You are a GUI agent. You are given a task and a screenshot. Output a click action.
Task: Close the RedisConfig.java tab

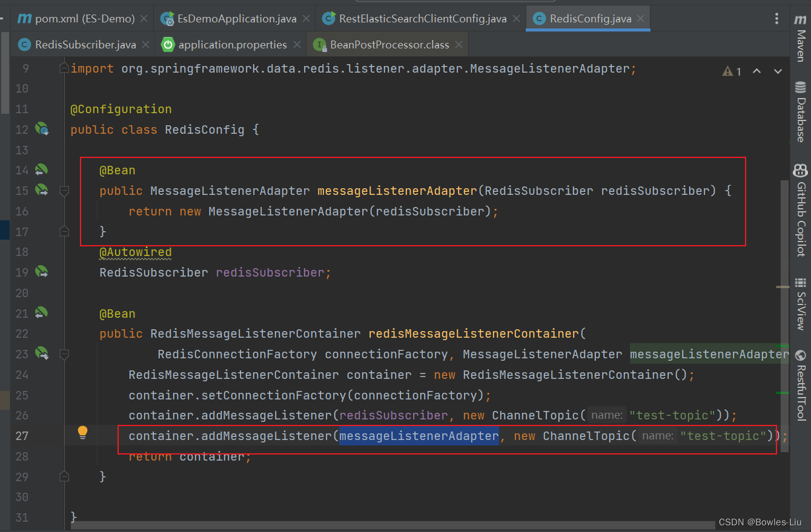tap(641, 19)
